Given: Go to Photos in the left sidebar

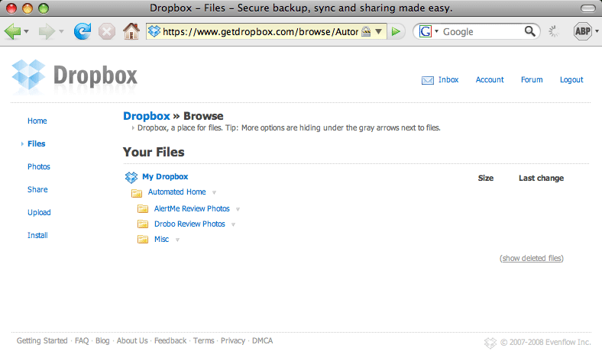Looking at the screenshot, I should click(x=39, y=167).
